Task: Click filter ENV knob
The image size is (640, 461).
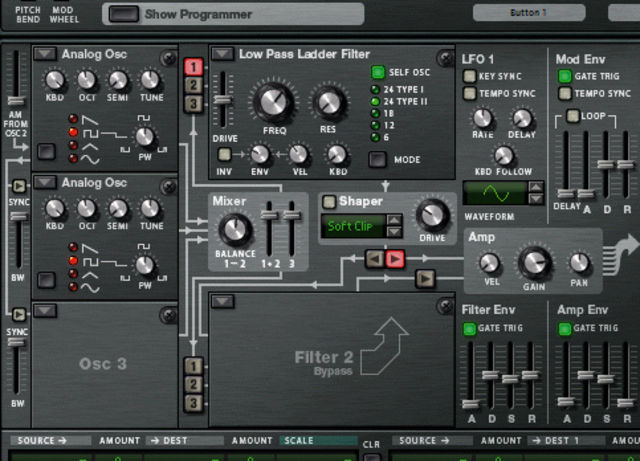Action: pos(260,154)
